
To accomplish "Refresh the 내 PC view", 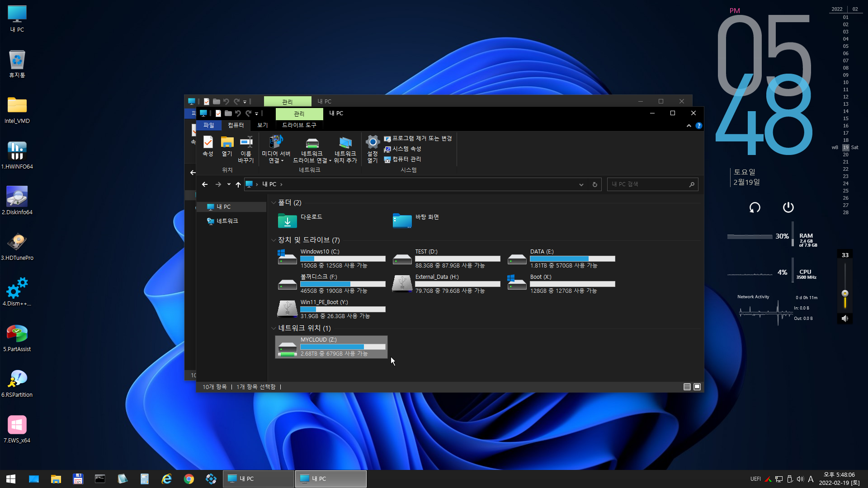I will pyautogui.click(x=595, y=184).
